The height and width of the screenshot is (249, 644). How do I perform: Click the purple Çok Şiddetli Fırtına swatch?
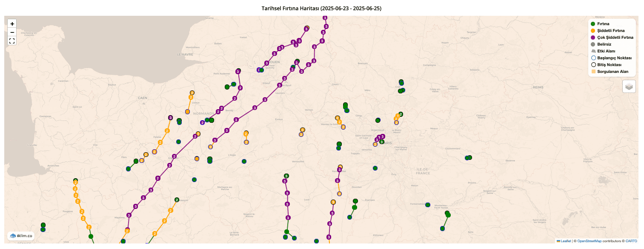pyautogui.click(x=593, y=38)
